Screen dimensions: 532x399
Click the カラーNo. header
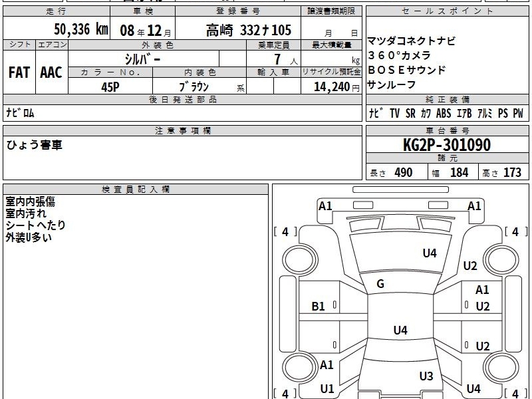pos(110,72)
